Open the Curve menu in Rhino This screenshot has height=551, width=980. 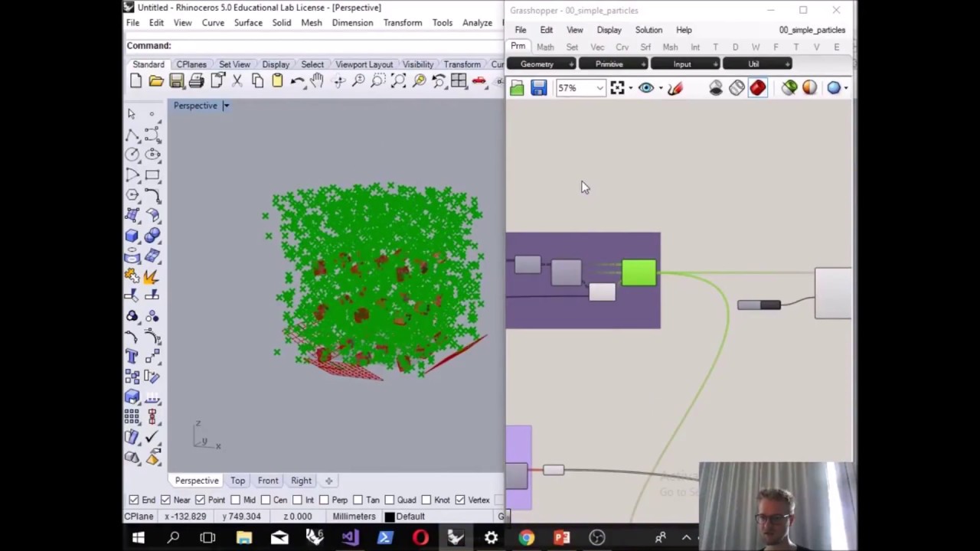[213, 23]
